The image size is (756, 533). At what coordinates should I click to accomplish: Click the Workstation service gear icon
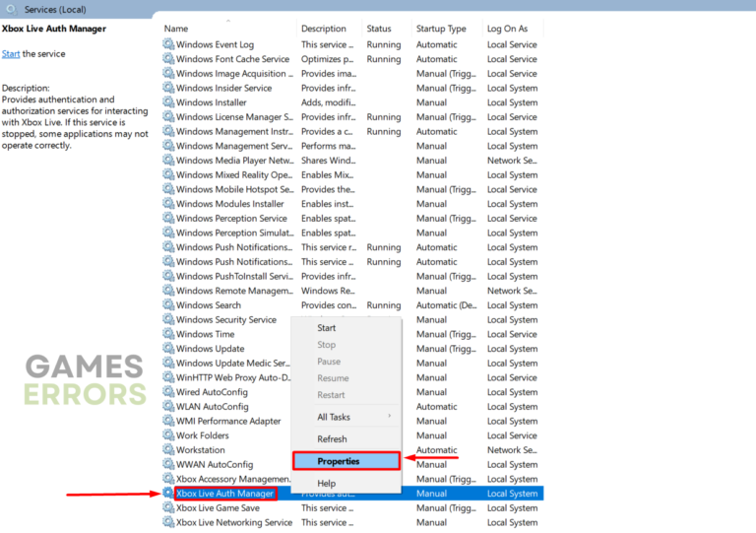168,450
